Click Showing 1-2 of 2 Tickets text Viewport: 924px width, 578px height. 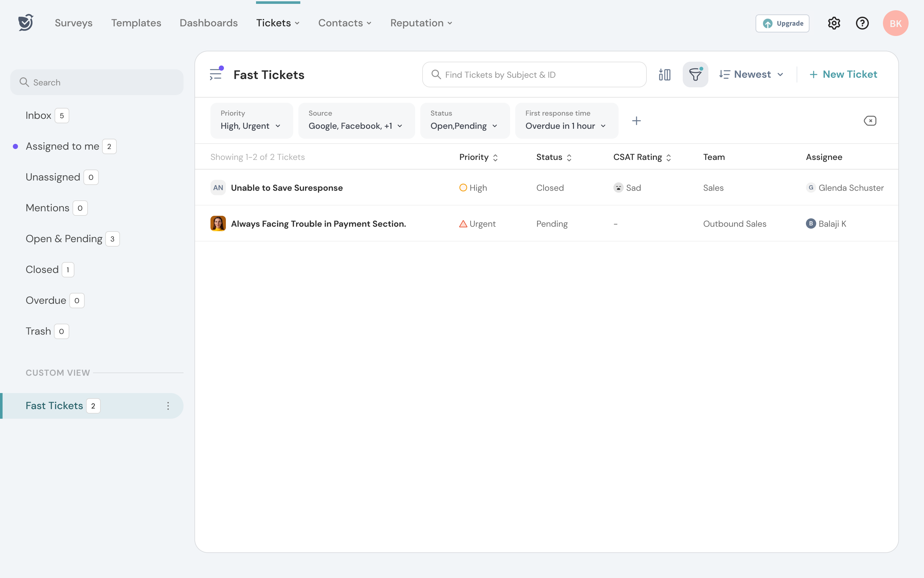pos(257,157)
